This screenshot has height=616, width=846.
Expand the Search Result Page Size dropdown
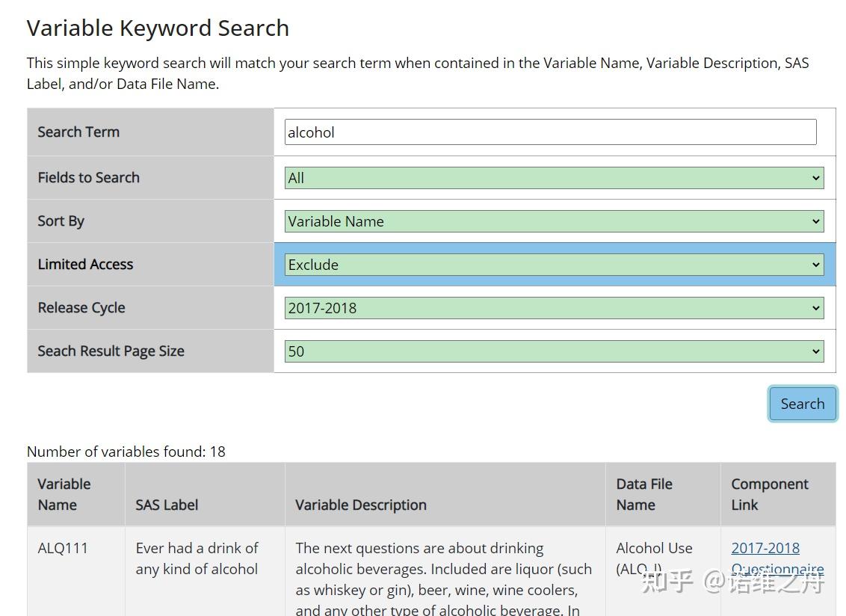554,351
